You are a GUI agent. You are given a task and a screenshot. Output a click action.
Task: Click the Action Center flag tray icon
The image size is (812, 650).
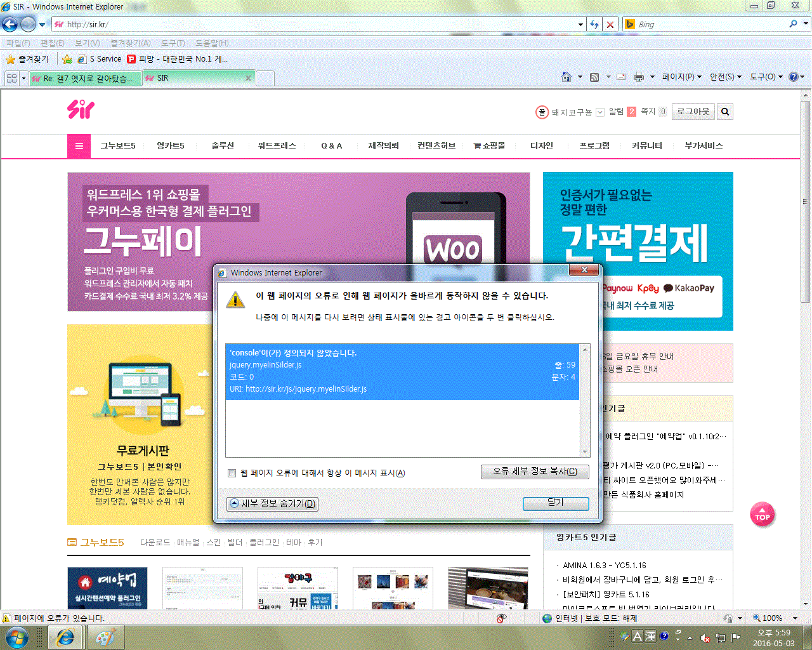pyautogui.click(x=736, y=637)
